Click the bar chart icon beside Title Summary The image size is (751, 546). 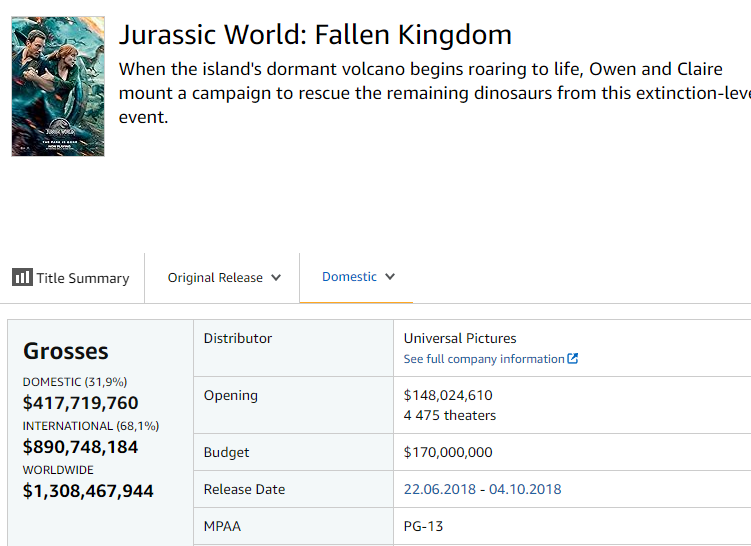[22, 277]
